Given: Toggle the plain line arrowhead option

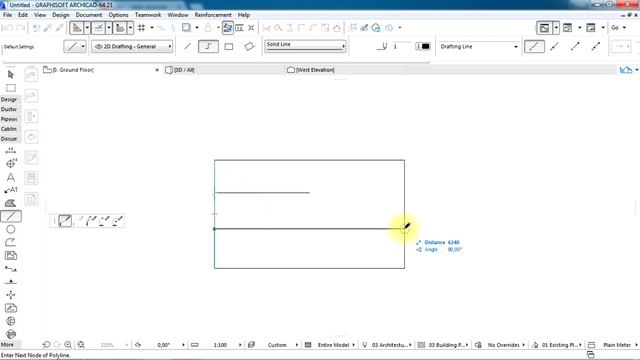Looking at the screenshot, I should tap(534, 47).
